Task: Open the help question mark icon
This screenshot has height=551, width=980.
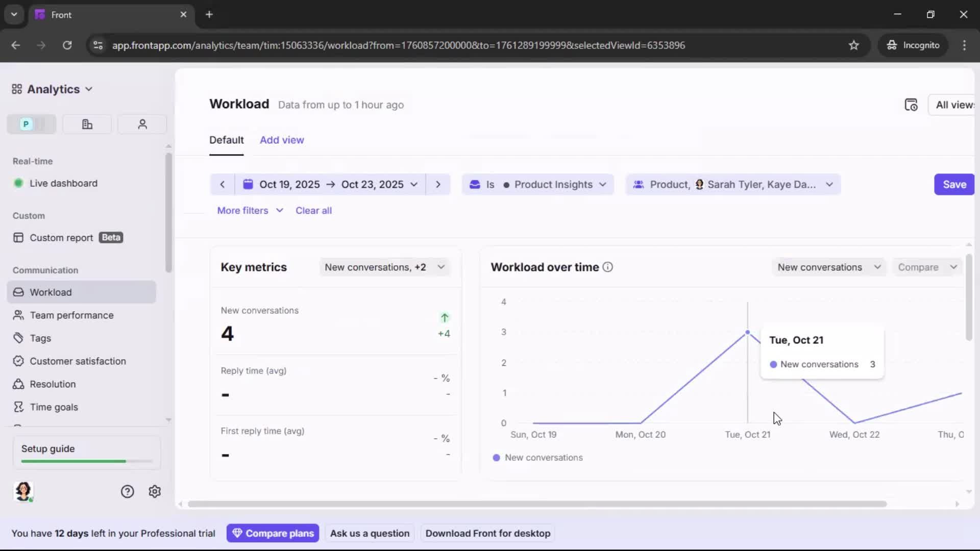Action: coord(127,491)
